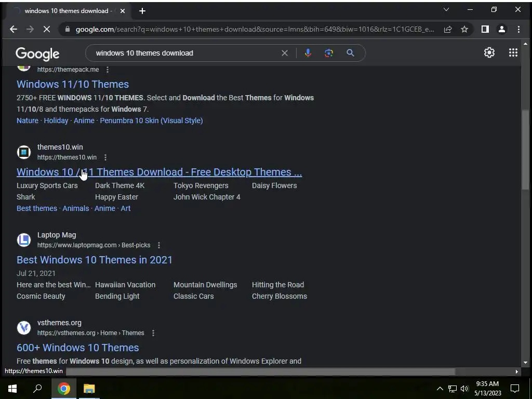Click the 'Cherry Blossoms' text
The height and width of the screenshot is (399, 532).
279,296
